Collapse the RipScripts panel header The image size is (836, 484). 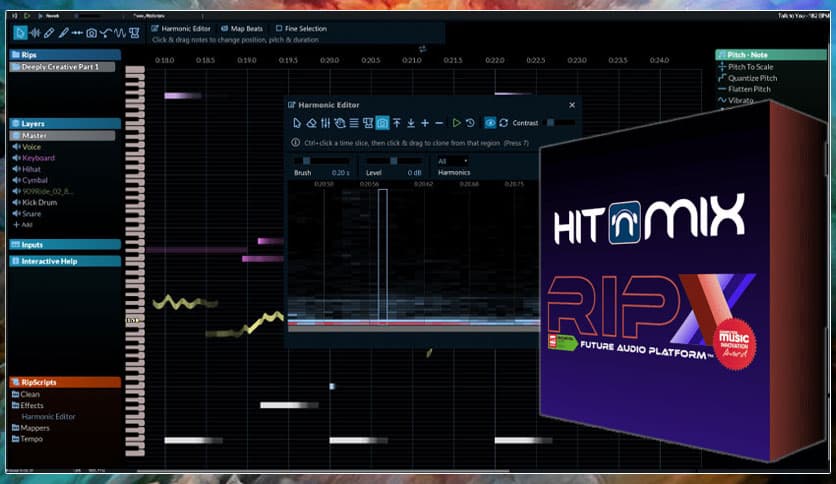(x=65, y=382)
